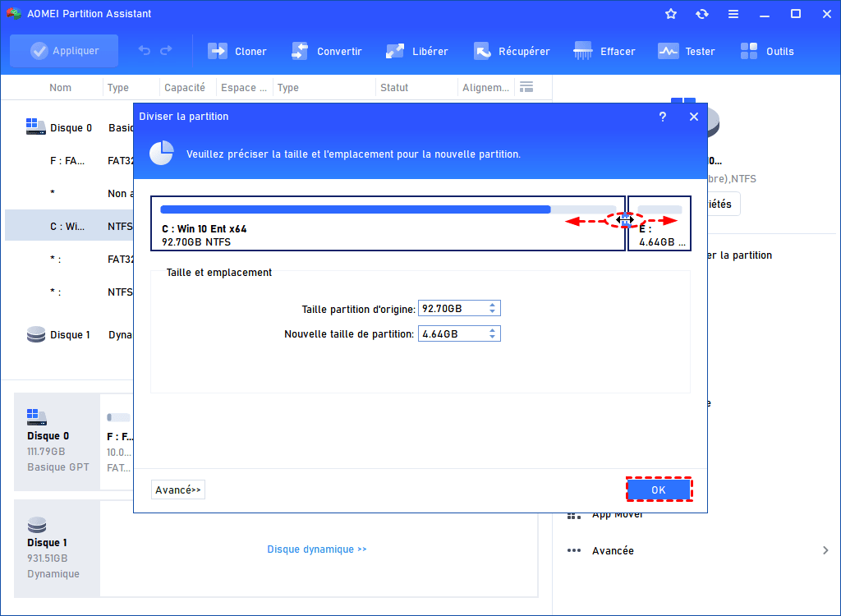This screenshot has height=616, width=841.
Task: Decrease original partition size with down arrow
Action: [x=493, y=312]
